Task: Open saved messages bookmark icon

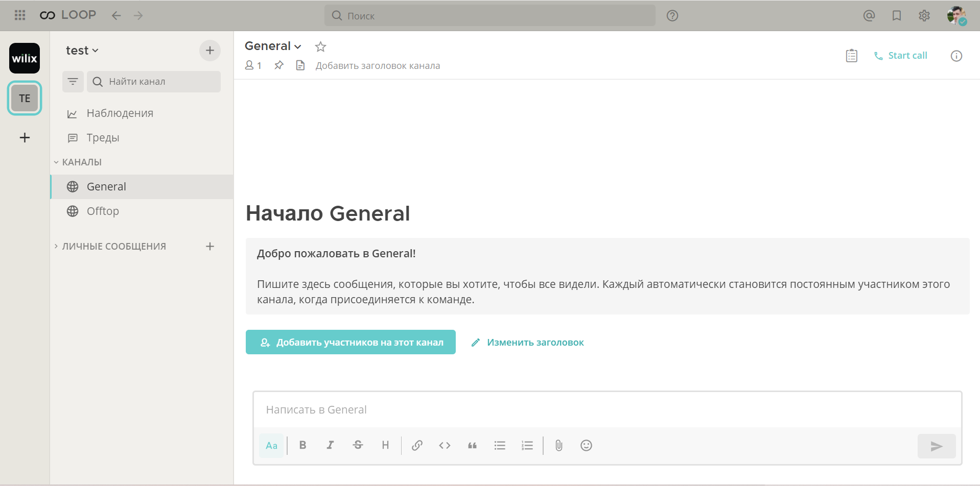Action: (896, 16)
